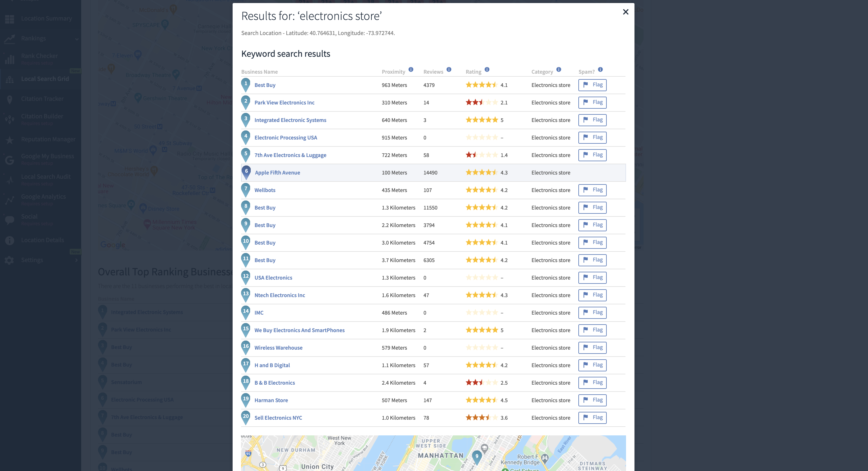Flag IMC as spam

(592, 312)
